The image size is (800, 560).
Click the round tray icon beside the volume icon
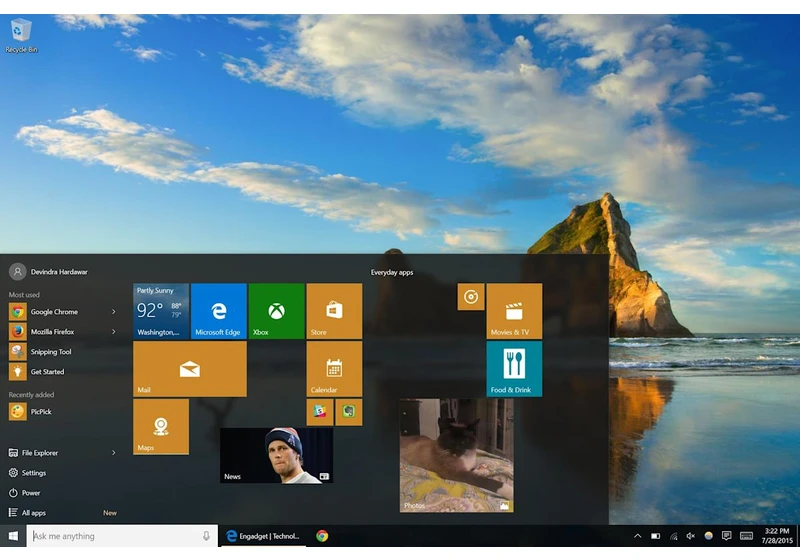709,536
